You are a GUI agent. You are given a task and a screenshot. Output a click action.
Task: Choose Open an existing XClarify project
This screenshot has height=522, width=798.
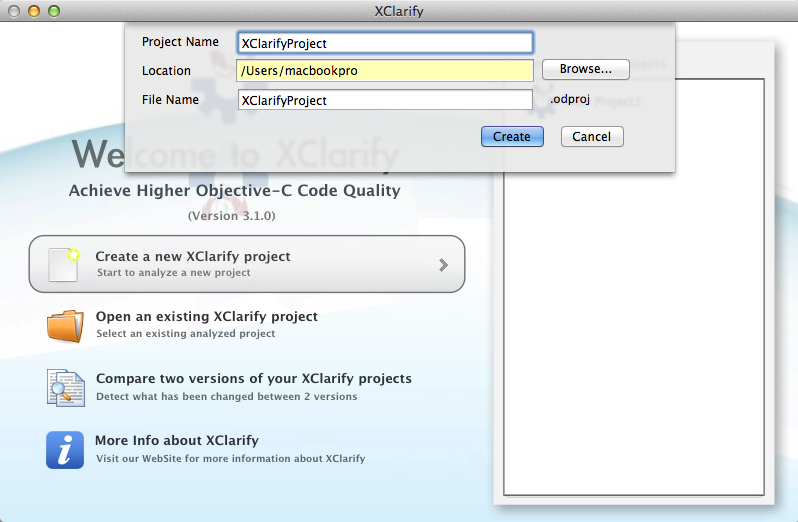(x=207, y=316)
